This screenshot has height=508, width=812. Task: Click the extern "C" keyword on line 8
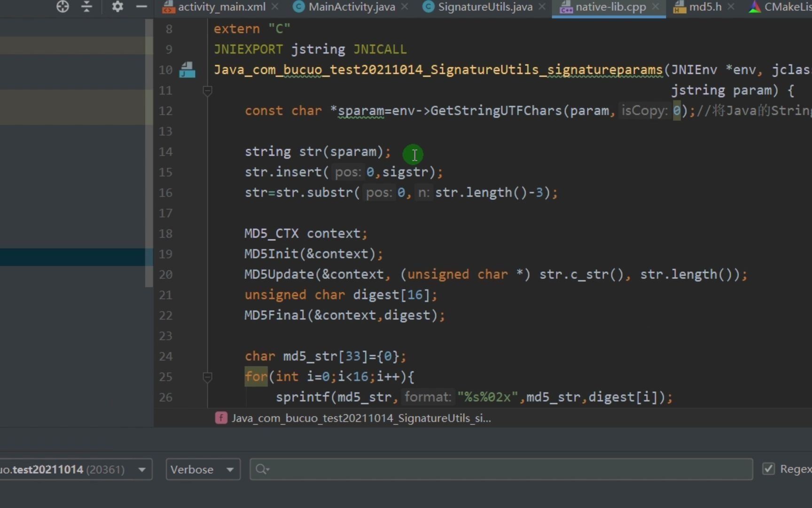[252, 29]
